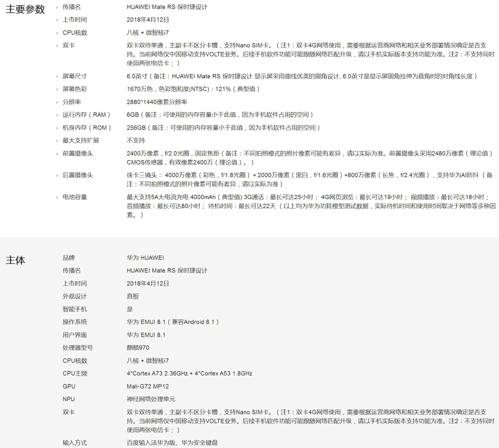The width and height of the screenshot is (499, 448).
Task: Click the '品牌' label
Action: [x=69, y=258]
